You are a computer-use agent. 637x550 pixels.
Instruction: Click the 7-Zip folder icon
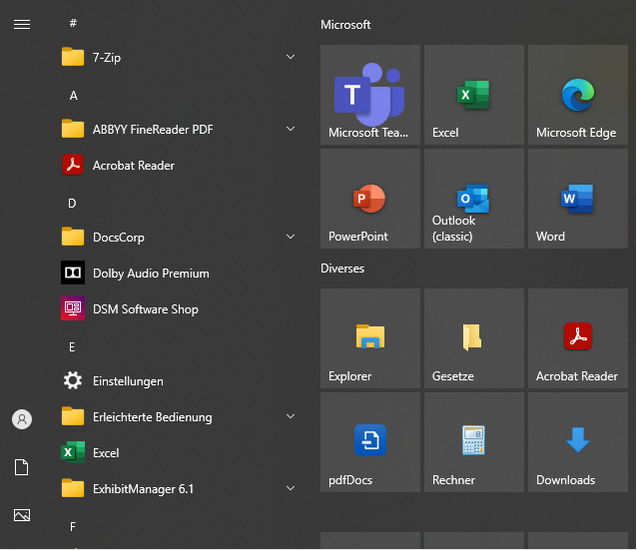click(x=73, y=56)
